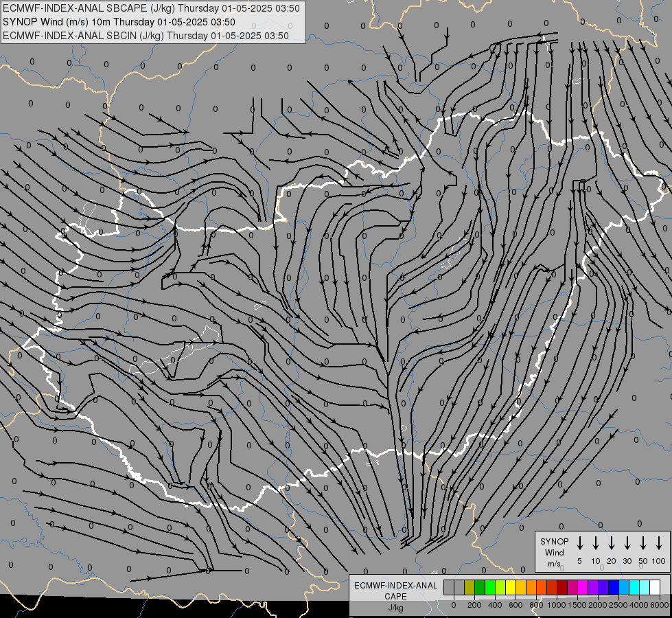Click the 'CAPE' label in the color legend

point(395,596)
